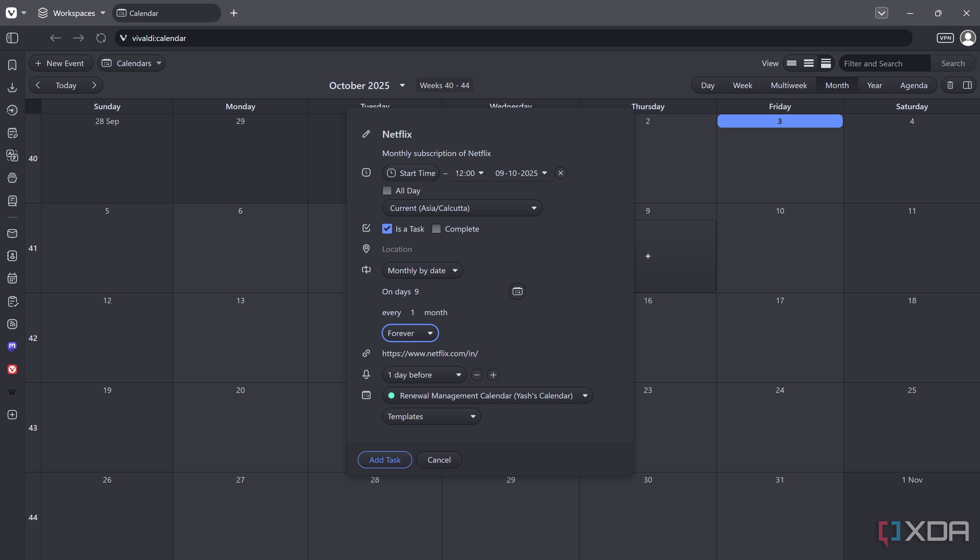Open the trash bin for deleted events
The height and width of the screenshot is (560, 980).
coord(950,85)
